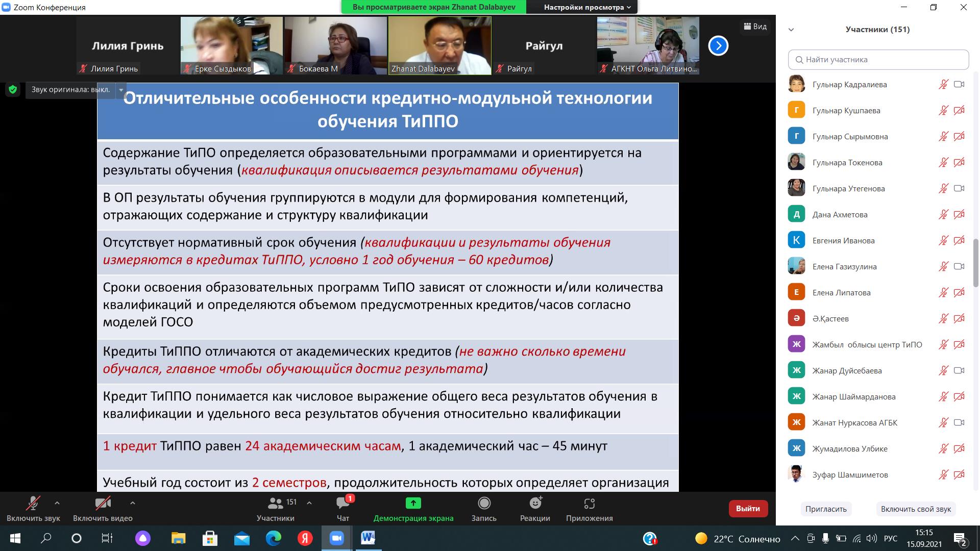Viewport: 980px width, 551px height.
Task: Select Zhanat Dalabayev video thumbnail
Action: [439, 46]
